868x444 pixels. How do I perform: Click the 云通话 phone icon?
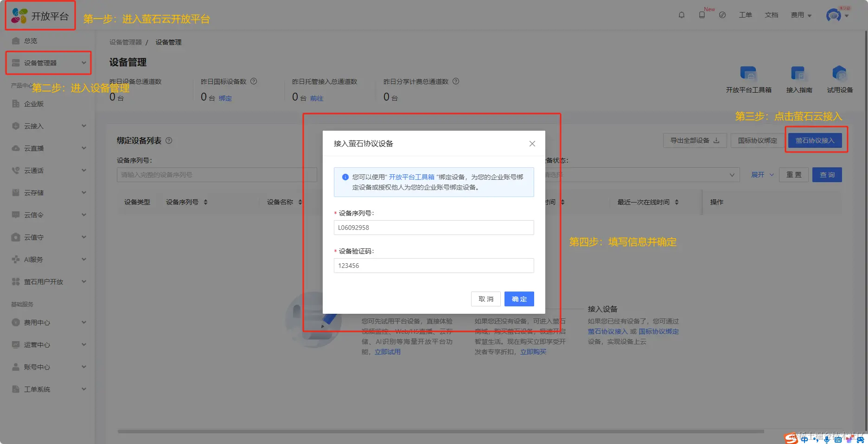(16, 171)
